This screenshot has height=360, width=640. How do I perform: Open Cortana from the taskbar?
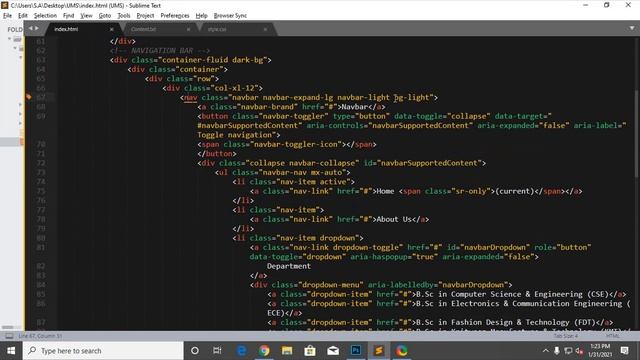pyautogui.click(x=195, y=351)
